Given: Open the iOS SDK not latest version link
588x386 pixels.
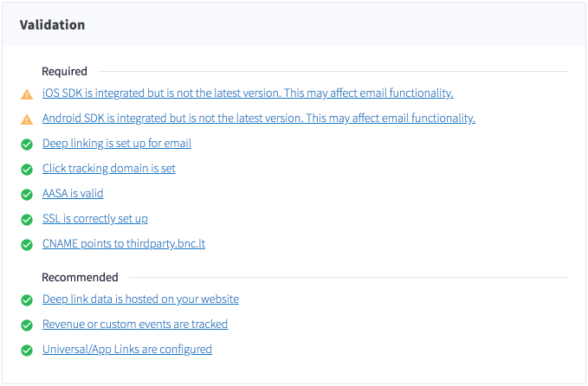Looking at the screenshot, I should click(248, 93).
